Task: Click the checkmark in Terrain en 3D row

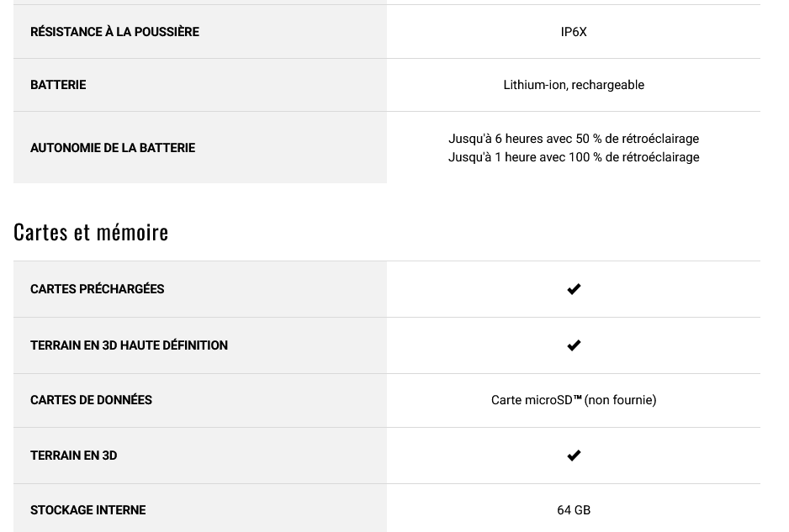Action: 574,456
